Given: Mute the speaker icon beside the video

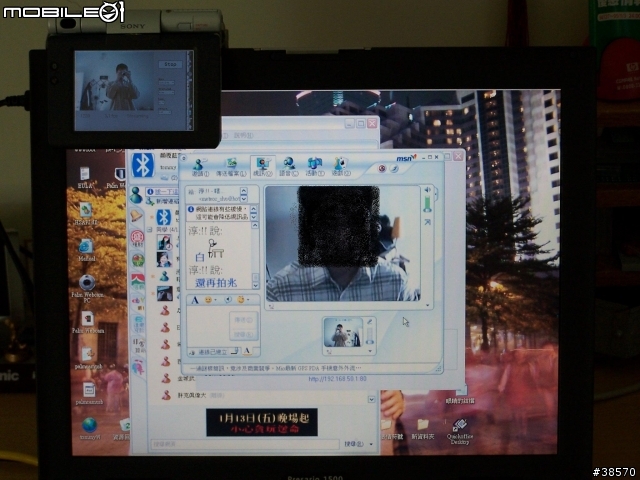Looking at the screenshot, I should (427, 190).
